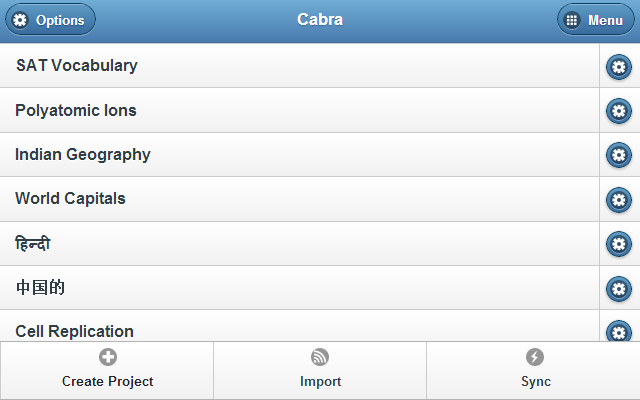Click the Options button in header
640x400 pixels.
pos(50,20)
